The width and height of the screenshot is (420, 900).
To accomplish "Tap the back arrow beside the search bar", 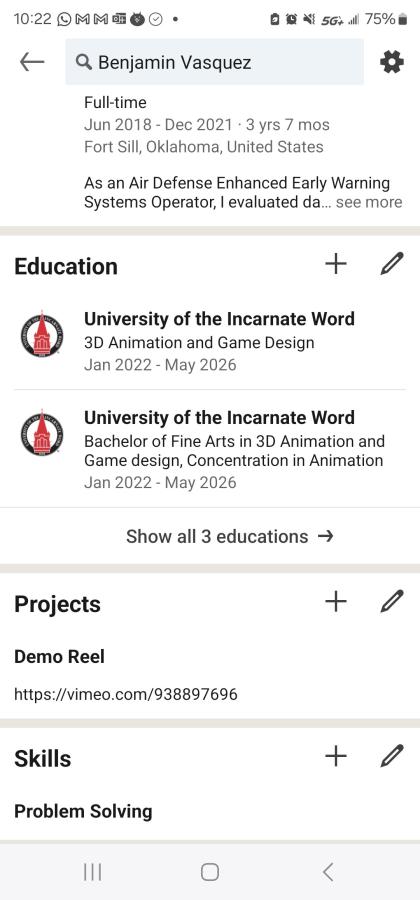I will click(x=32, y=62).
